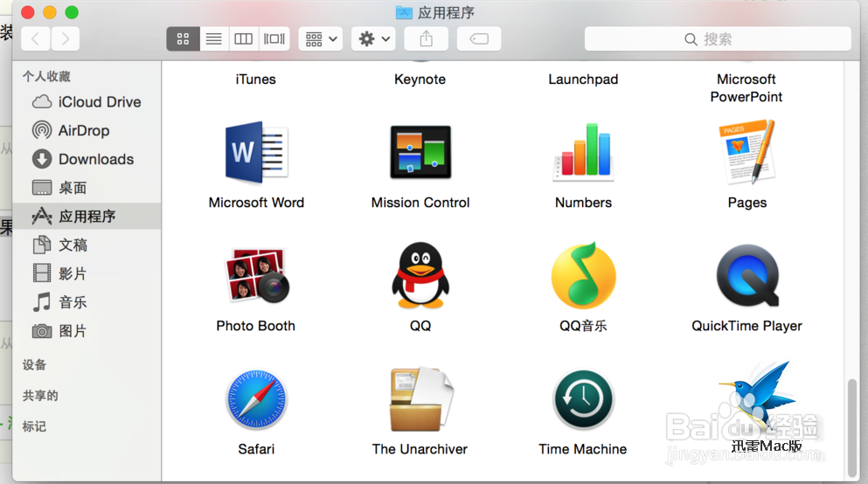Click the Launchpad label
Image resolution: width=868 pixels, height=484 pixels.
[583, 80]
